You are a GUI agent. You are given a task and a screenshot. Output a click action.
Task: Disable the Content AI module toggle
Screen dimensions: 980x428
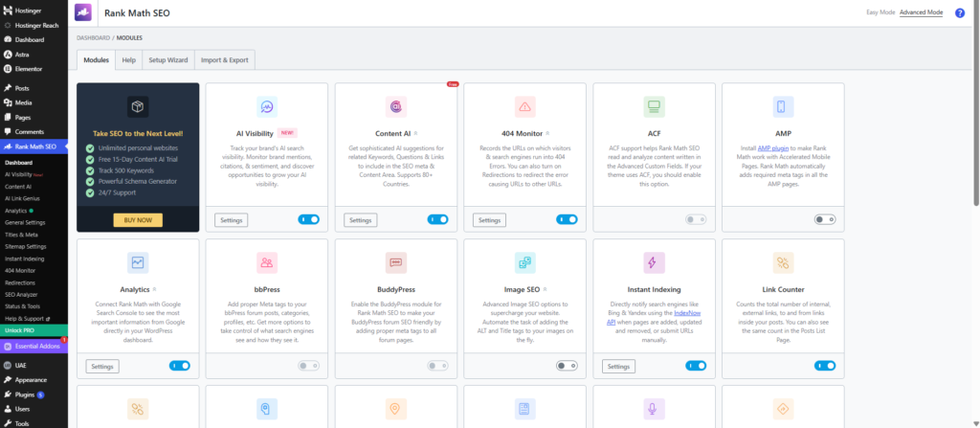pos(437,219)
